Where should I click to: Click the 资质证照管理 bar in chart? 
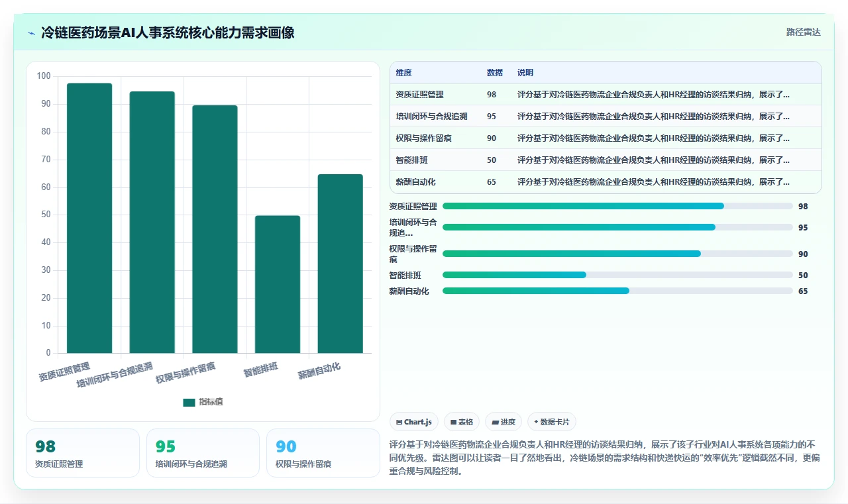click(89, 218)
